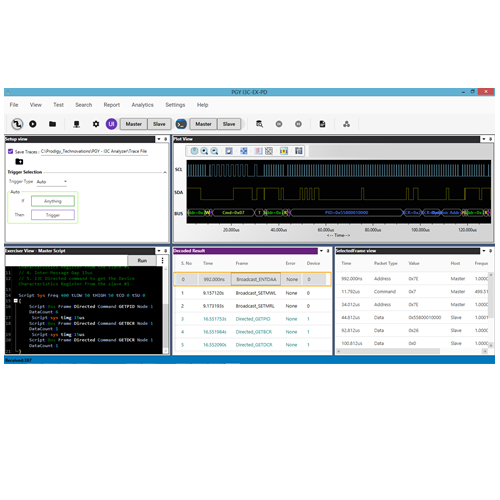Open the Exerciser View panel dropdown arrow

pos(159,251)
